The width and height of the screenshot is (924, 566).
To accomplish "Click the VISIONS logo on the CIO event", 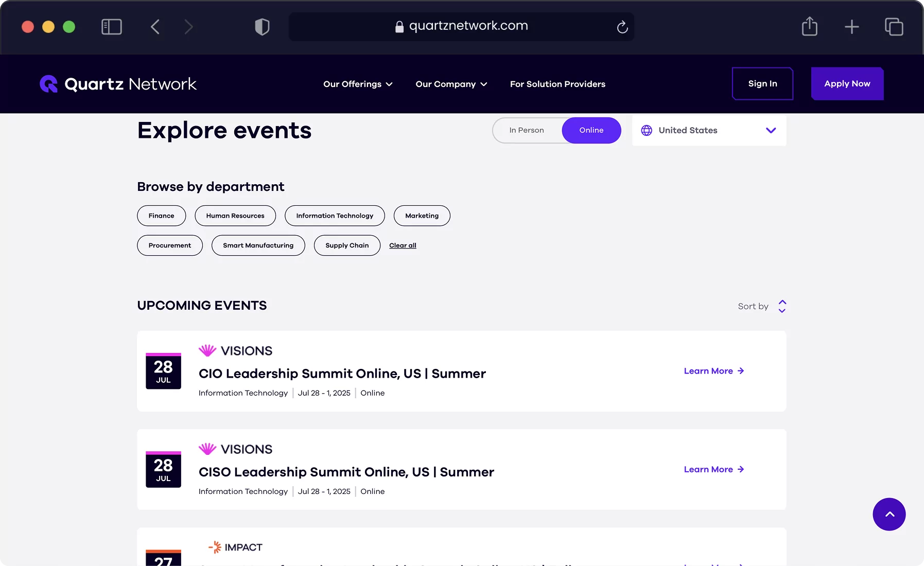I will coord(235,350).
